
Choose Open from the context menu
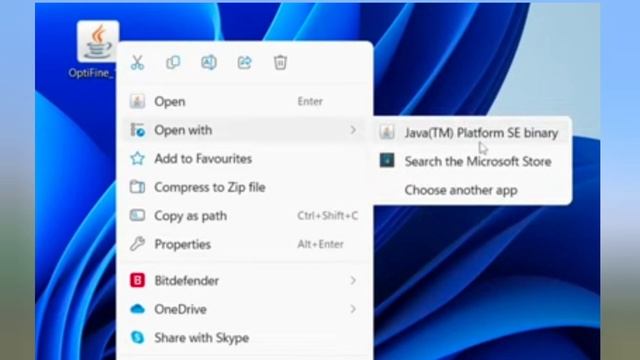pos(244,102)
